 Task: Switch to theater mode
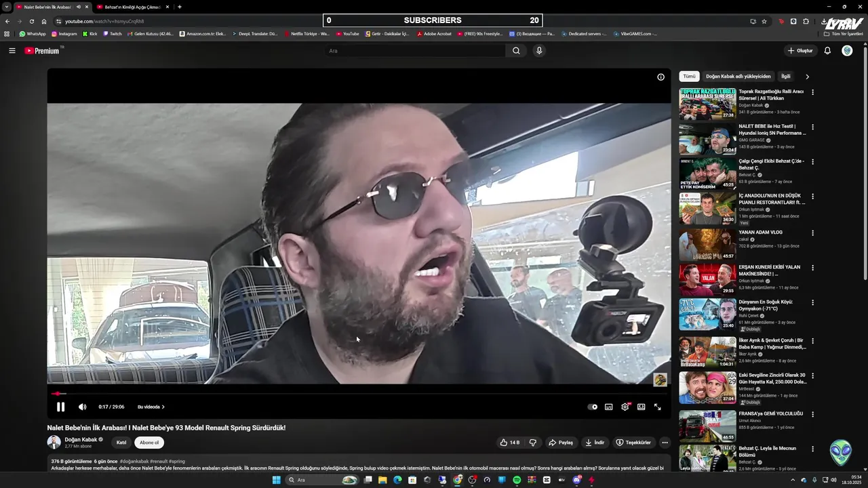[x=641, y=407]
